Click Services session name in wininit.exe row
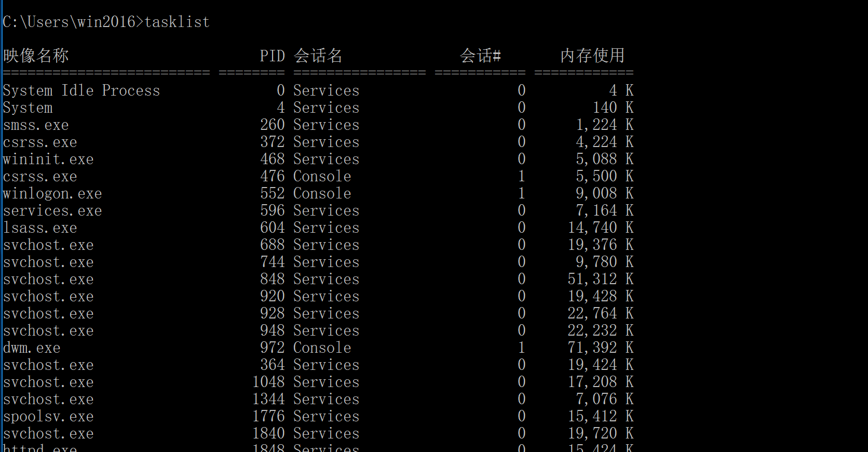This screenshot has width=868, height=452. point(327,159)
